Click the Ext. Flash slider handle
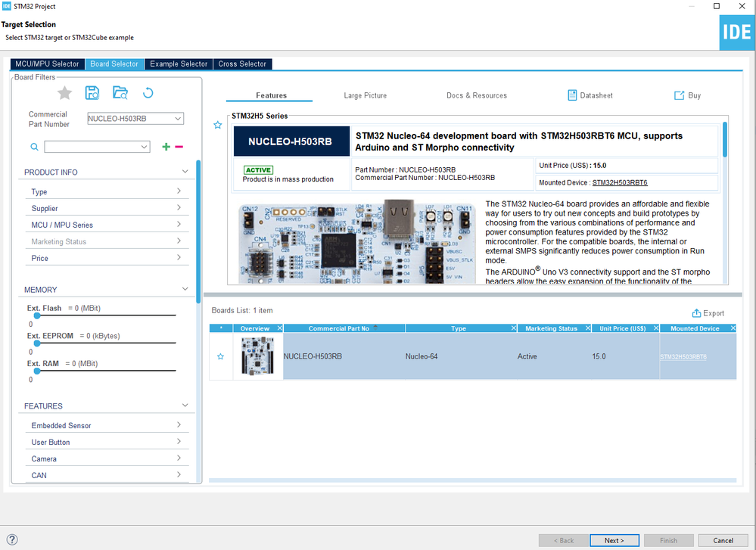 37,315
